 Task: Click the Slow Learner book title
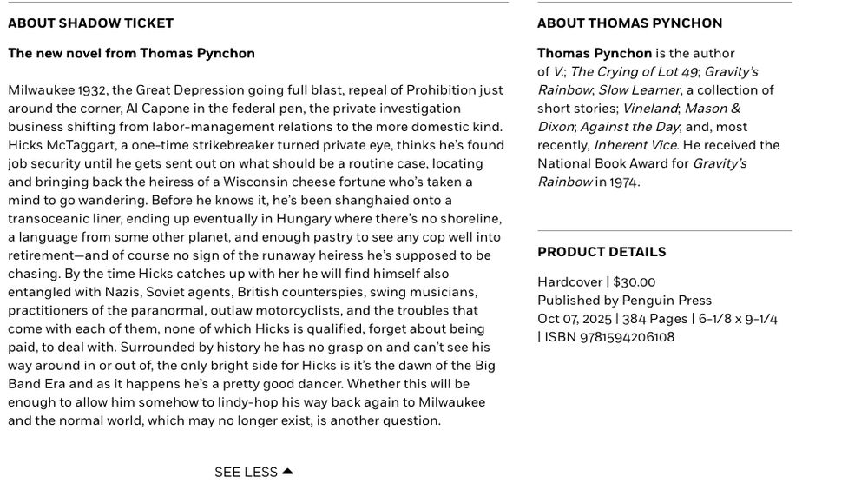pyautogui.click(x=640, y=89)
